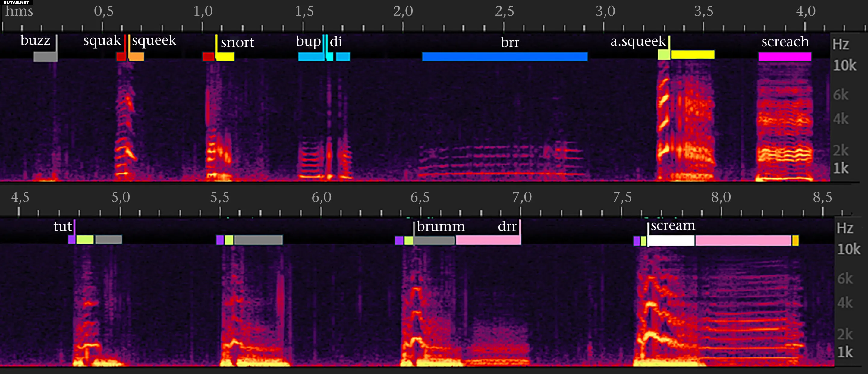Click the yellow a.squeek segment bar
868x374 pixels.
pos(693,55)
